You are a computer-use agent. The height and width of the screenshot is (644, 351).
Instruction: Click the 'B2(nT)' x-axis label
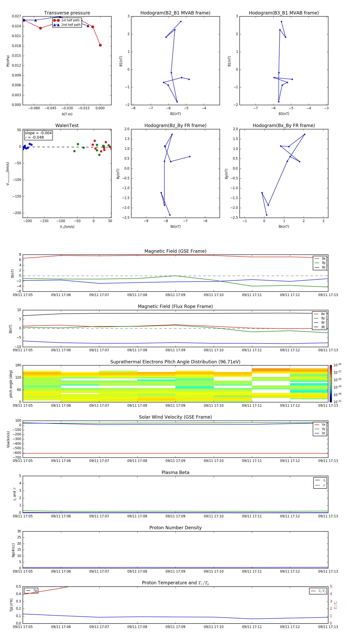coord(175,114)
